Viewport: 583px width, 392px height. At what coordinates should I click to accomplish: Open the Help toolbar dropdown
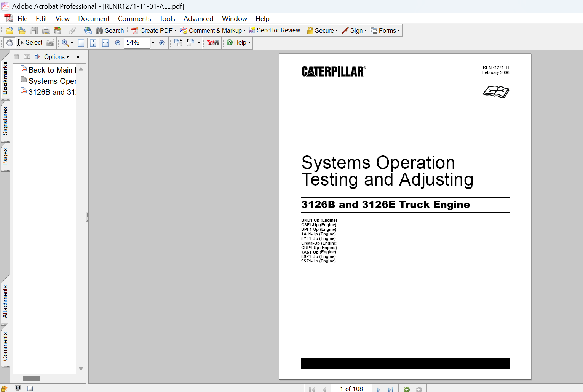[x=238, y=43]
